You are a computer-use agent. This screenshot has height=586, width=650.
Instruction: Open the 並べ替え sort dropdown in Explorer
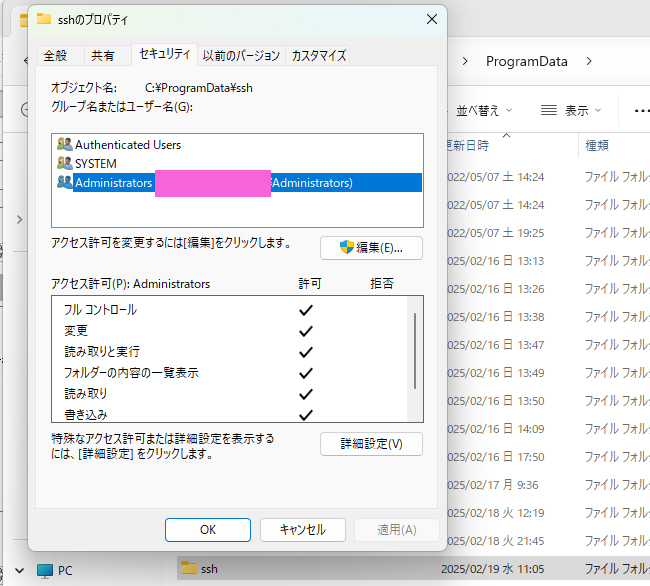click(484, 110)
